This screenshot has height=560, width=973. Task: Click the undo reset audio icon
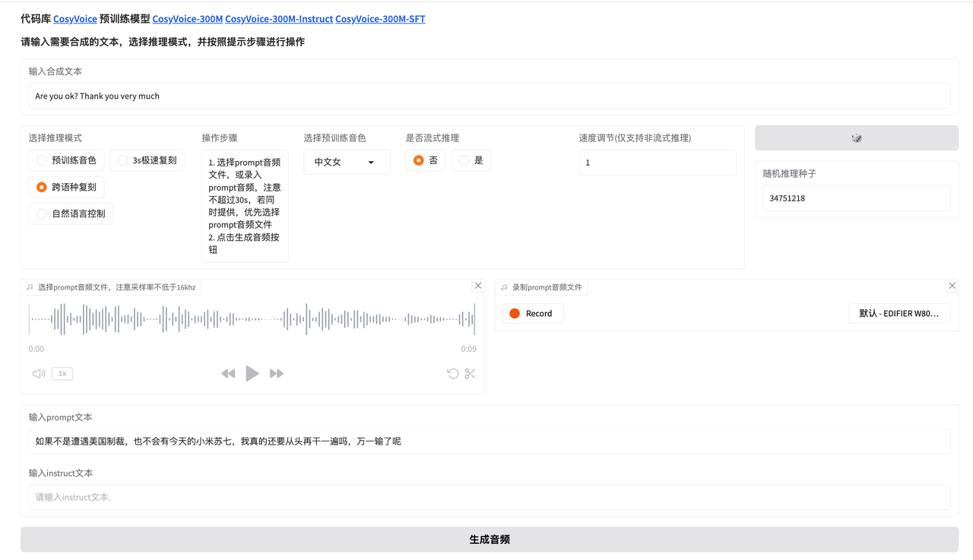(453, 373)
